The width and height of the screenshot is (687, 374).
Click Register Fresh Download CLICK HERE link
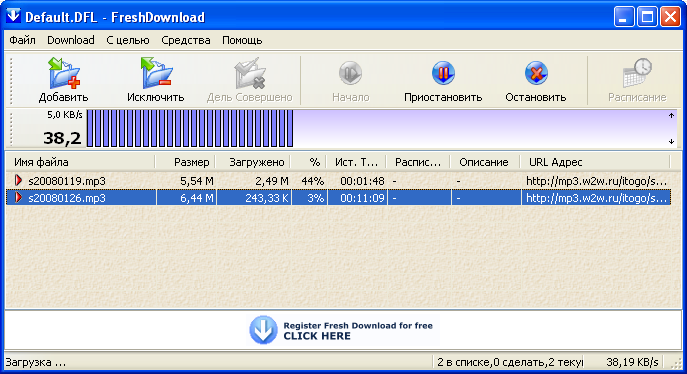tap(358, 331)
